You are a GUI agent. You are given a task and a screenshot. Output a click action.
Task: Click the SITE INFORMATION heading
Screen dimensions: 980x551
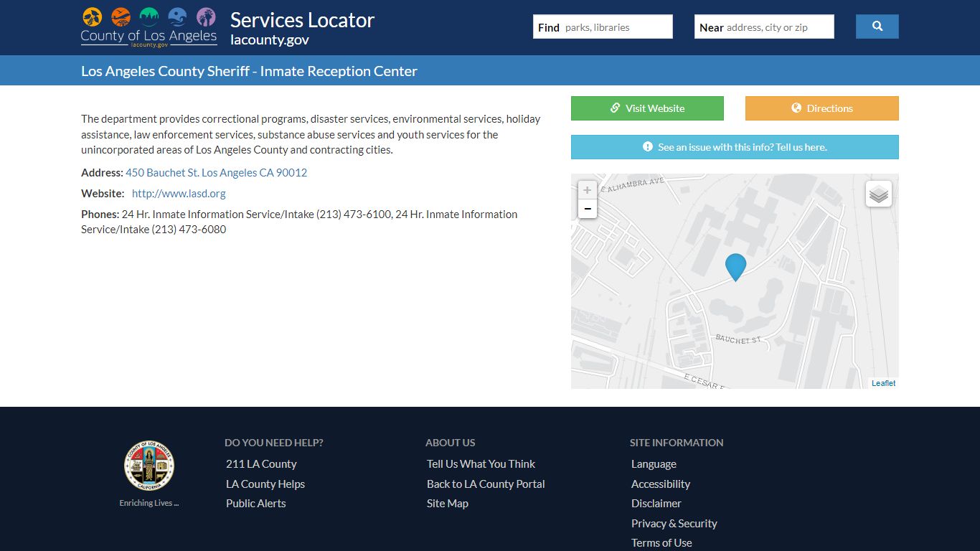(x=677, y=443)
